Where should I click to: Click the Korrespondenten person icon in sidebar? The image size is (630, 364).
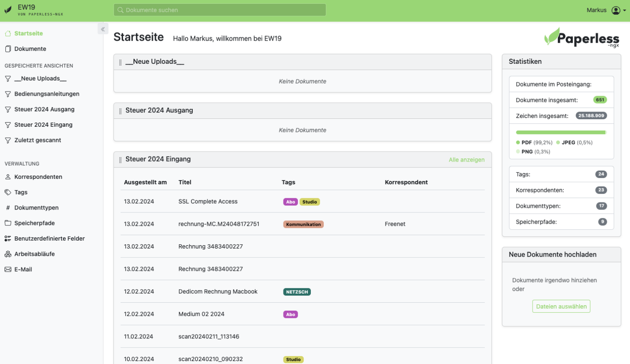[x=8, y=177]
